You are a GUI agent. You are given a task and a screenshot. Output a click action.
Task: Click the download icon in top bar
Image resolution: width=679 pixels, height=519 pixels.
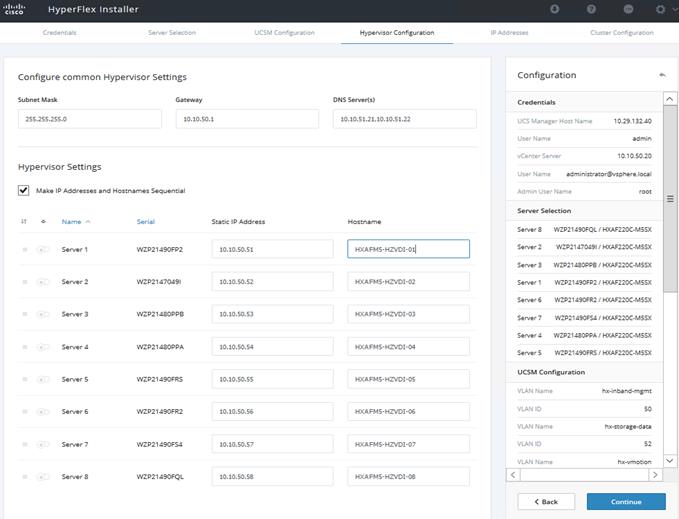coord(554,9)
